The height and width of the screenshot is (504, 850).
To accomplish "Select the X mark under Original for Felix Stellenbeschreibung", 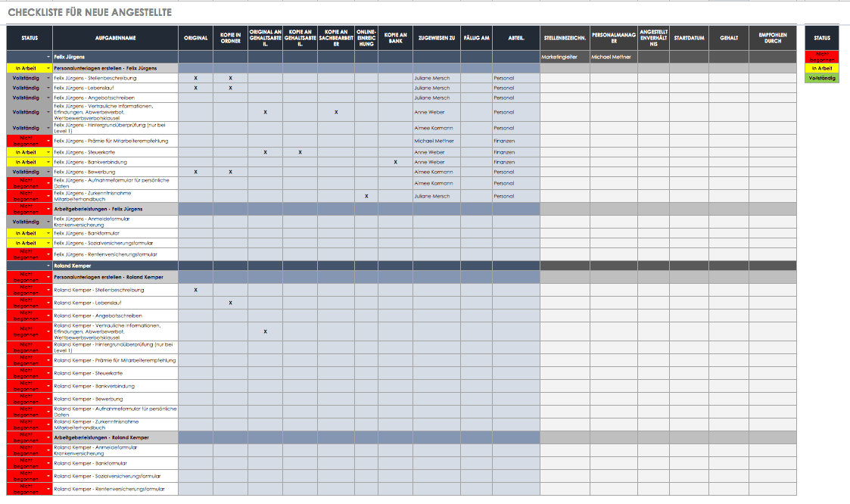I will (195, 78).
